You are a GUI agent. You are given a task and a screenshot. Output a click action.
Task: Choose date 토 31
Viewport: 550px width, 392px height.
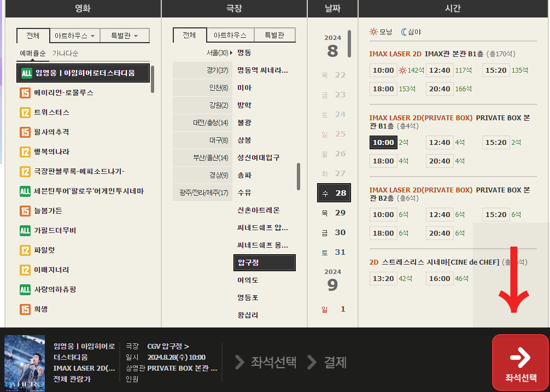[x=334, y=251]
